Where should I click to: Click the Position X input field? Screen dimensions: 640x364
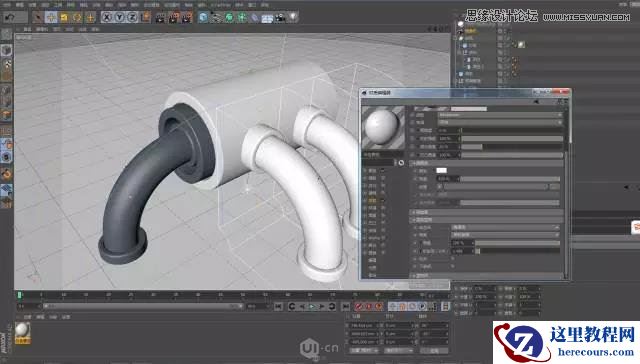click(x=363, y=326)
